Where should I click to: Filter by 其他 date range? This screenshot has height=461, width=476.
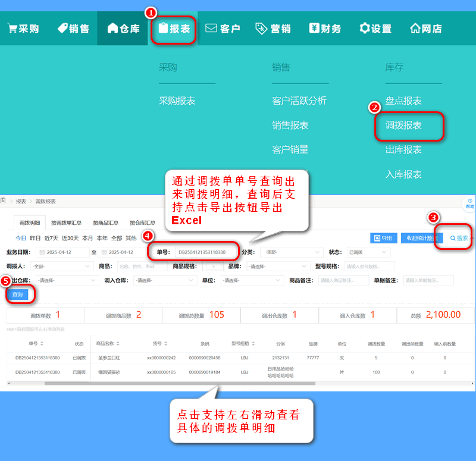pyautogui.click(x=131, y=239)
